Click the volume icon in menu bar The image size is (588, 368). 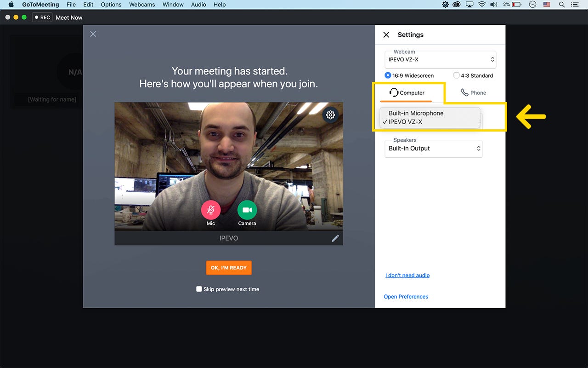pos(494,5)
